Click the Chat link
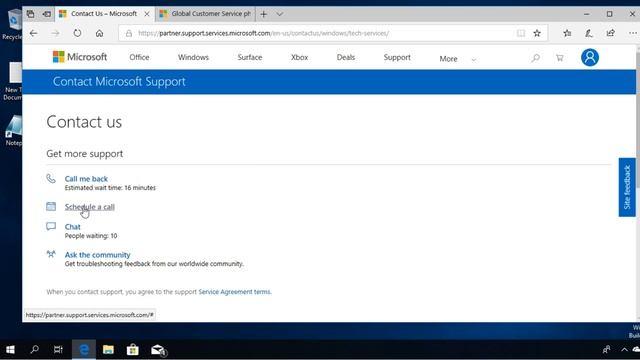Viewport: 640px width, 360px height. [72, 227]
